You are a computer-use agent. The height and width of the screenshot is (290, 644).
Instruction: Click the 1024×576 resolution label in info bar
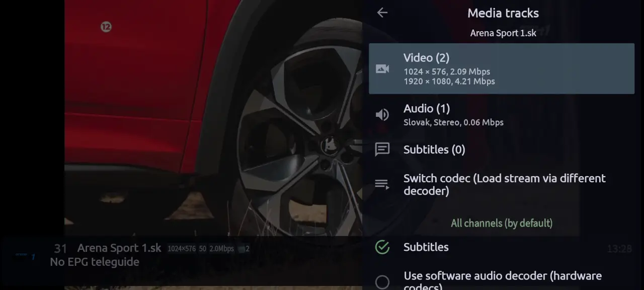pyautogui.click(x=182, y=249)
